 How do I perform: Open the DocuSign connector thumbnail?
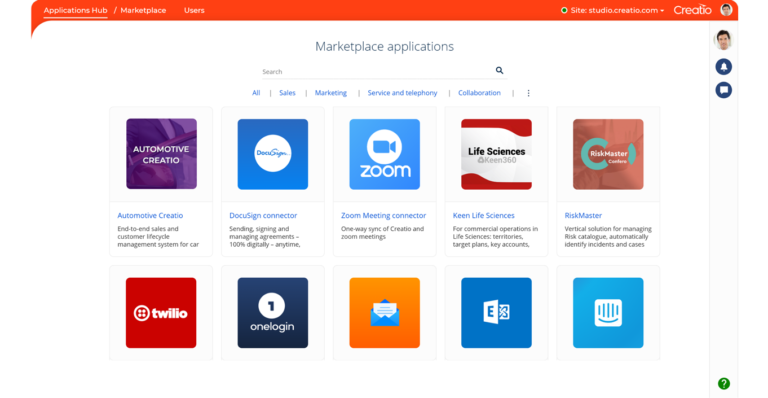[273, 154]
